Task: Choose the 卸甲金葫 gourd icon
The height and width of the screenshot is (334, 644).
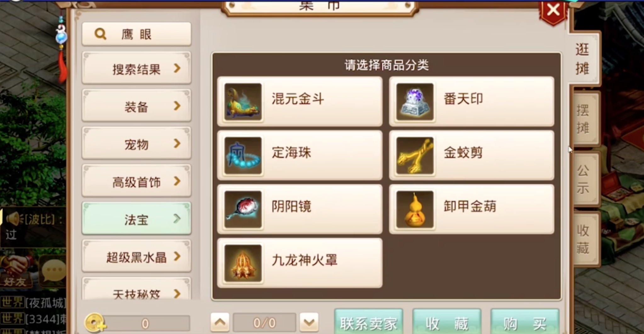Action: tap(415, 209)
